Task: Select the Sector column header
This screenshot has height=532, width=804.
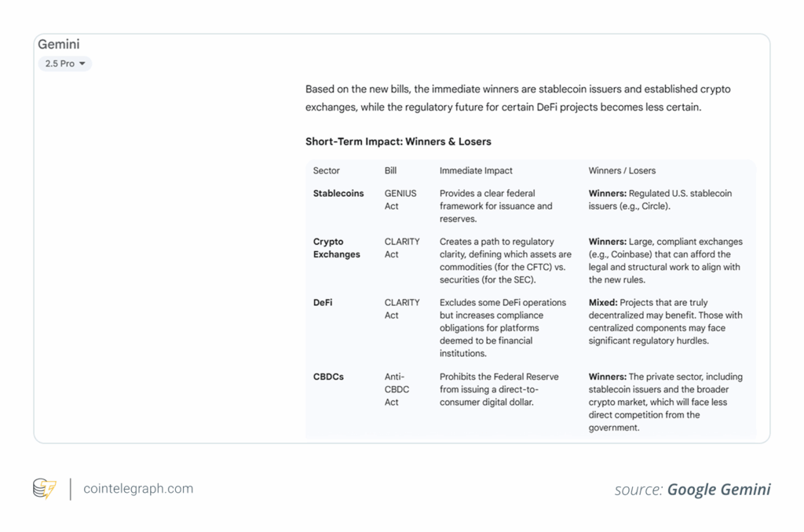Action: 327,170
